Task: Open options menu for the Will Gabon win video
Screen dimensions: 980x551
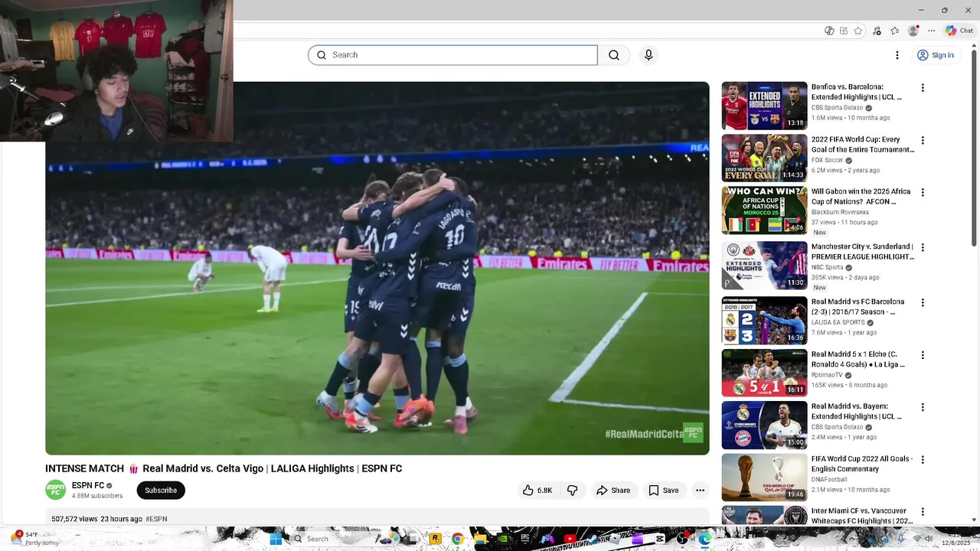Action: [x=923, y=193]
